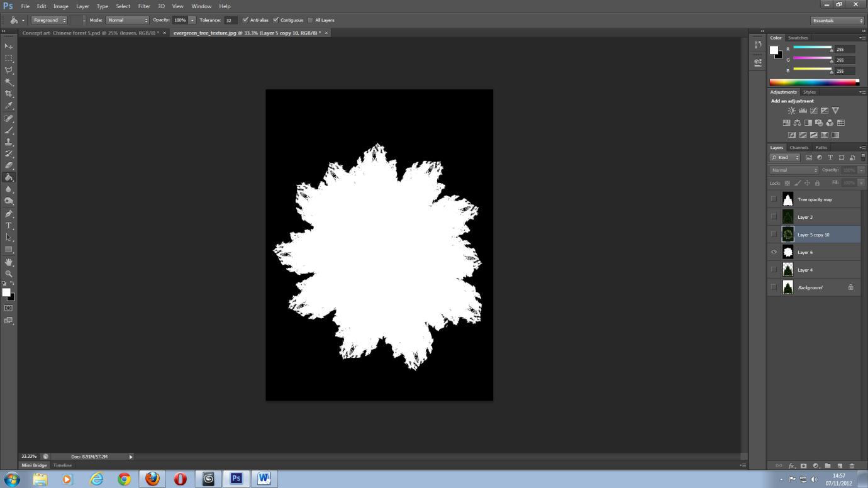Show the Tree opacity map layer
868x488 pixels.
(774, 199)
